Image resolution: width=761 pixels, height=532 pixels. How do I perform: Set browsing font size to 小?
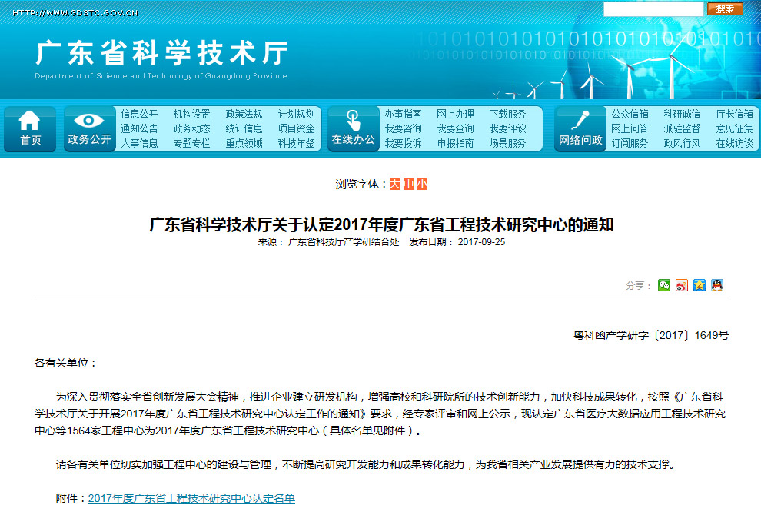pyautogui.click(x=421, y=185)
